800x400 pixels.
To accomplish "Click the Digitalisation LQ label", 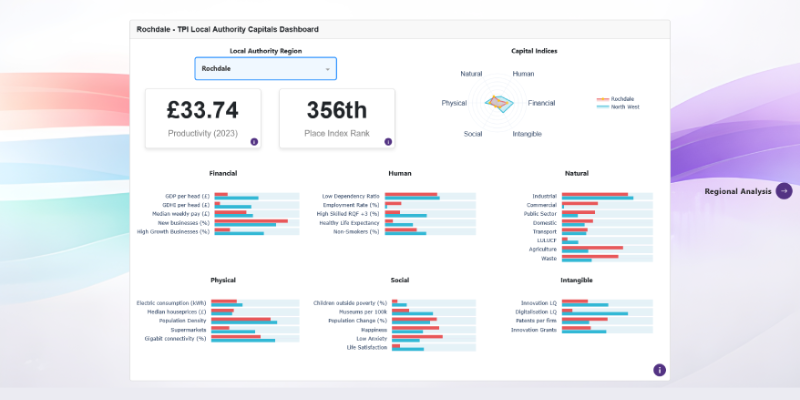I will [x=536, y=312].
